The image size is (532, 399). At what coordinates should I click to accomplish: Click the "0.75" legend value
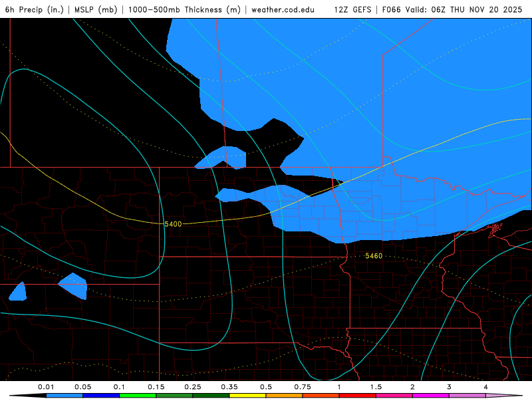tap(303, 387)
